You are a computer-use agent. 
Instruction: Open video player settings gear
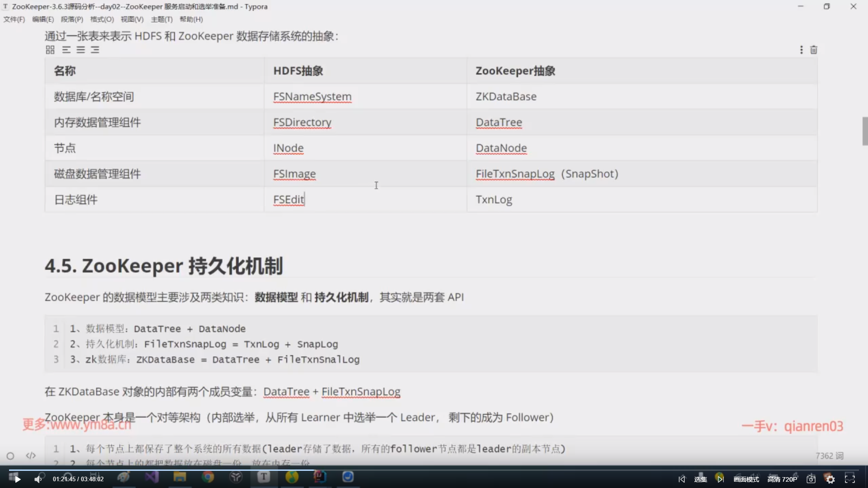830,479
